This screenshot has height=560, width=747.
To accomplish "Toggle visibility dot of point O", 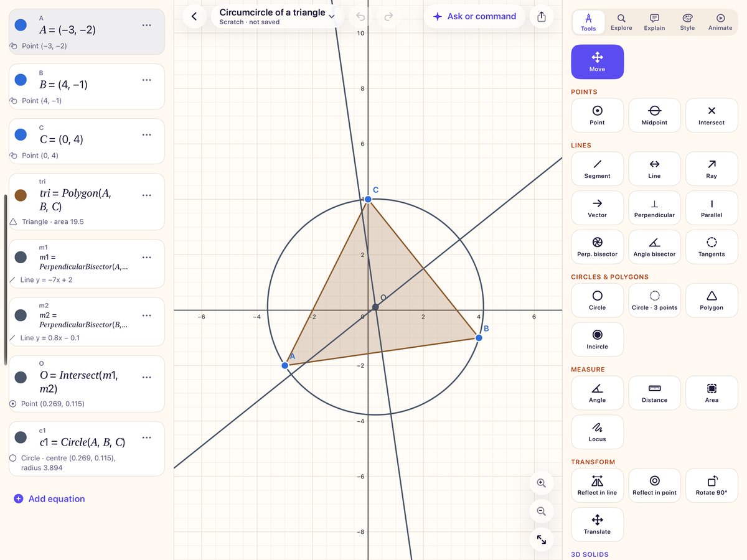I will 21,377.
